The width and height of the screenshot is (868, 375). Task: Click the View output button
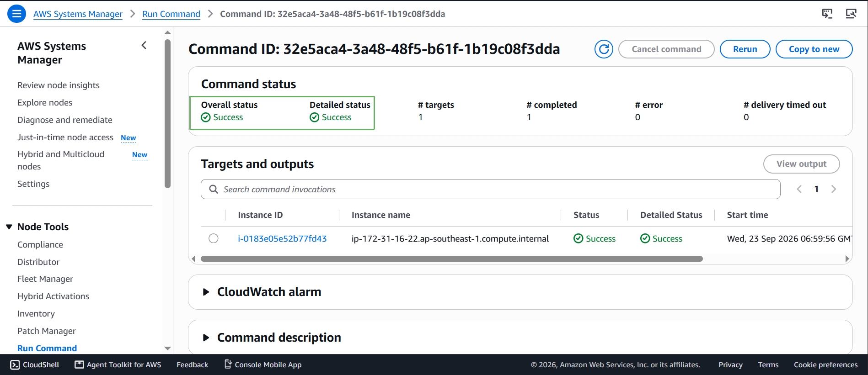[x=801, y=164]
